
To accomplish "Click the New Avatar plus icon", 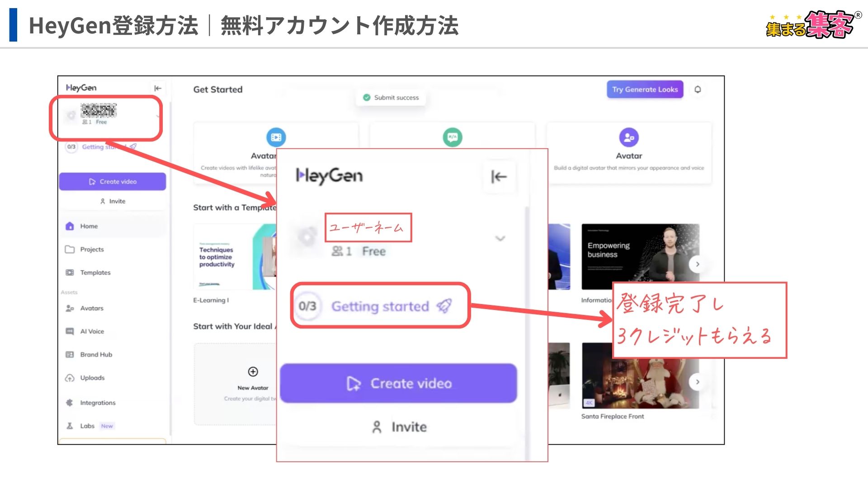I will 253,372.
